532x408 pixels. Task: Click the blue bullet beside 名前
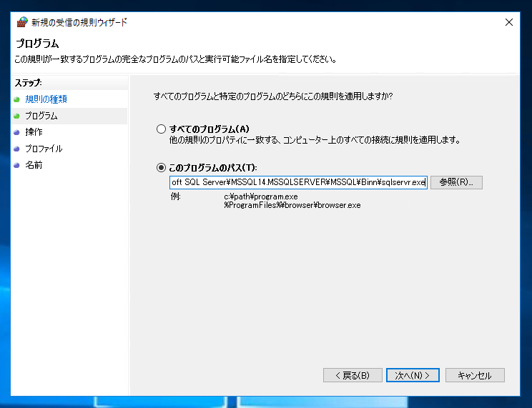[16, 166]
